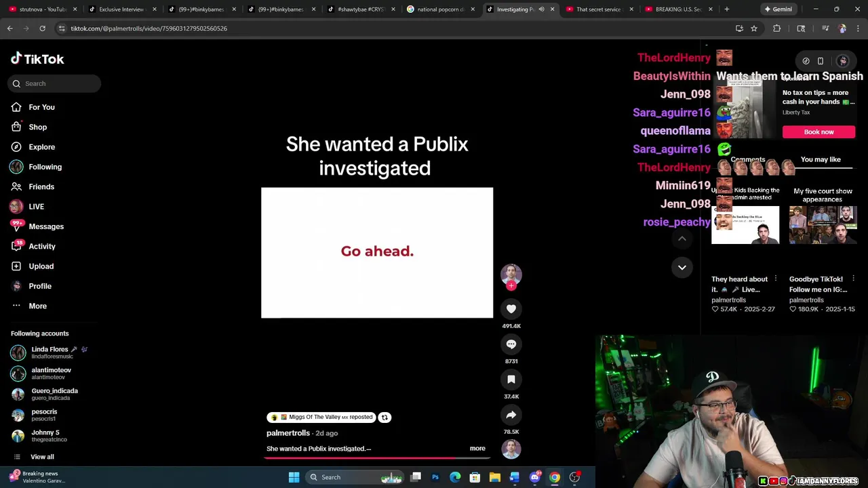The width and height of the screenshot is (868, 488).
Task: Open Messages inbox
Action: (45, 226)
